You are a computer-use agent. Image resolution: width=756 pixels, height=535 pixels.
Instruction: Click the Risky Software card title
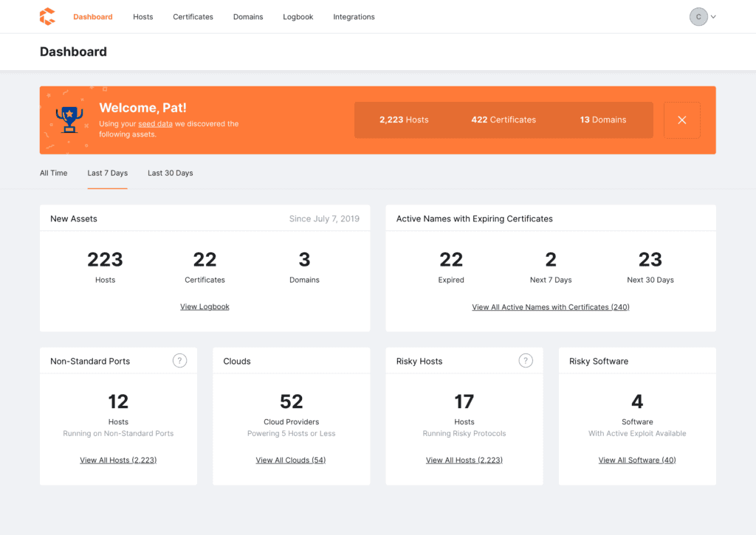(598, 362)
